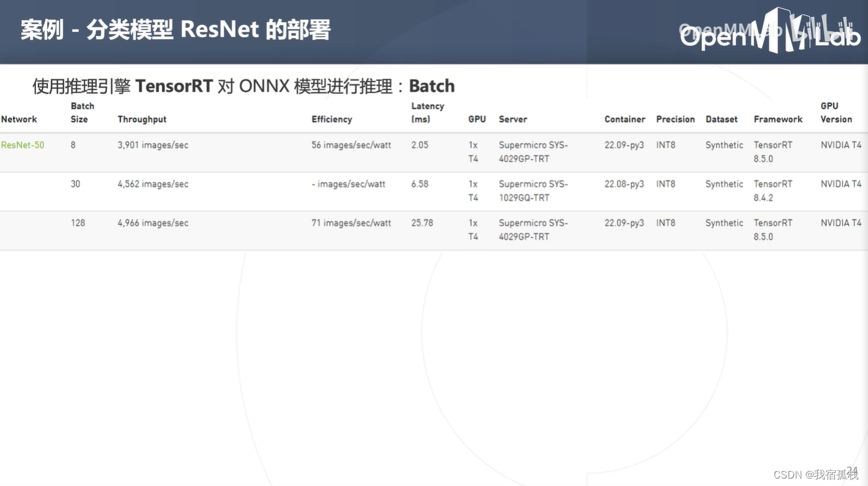Select the '- images/sec/watt' efficiency cell

(348, 185)
